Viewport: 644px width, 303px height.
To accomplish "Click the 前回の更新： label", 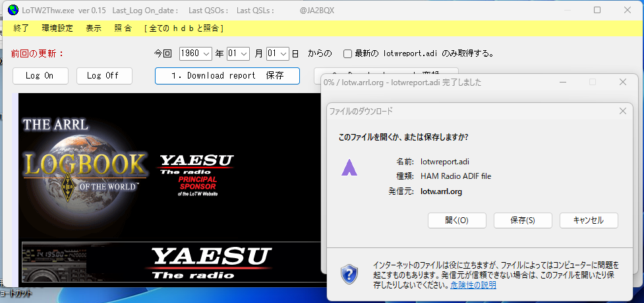I will click(38, 54).
